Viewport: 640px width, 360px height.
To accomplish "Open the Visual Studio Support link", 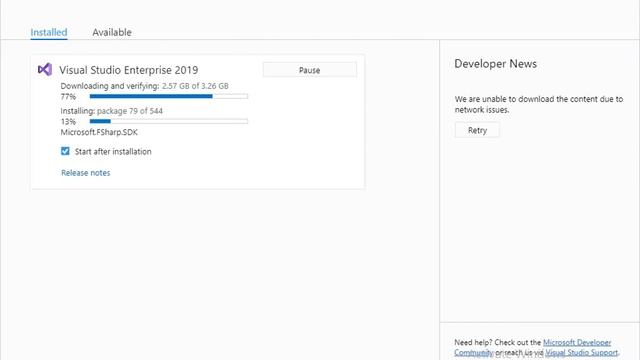I will pos(581,352).
